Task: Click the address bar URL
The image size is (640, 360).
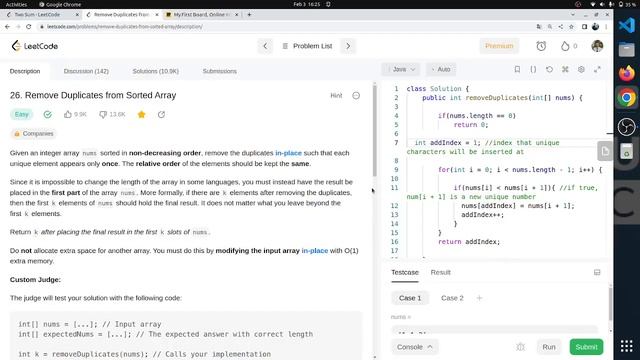Action: click(x=124, y=27)
